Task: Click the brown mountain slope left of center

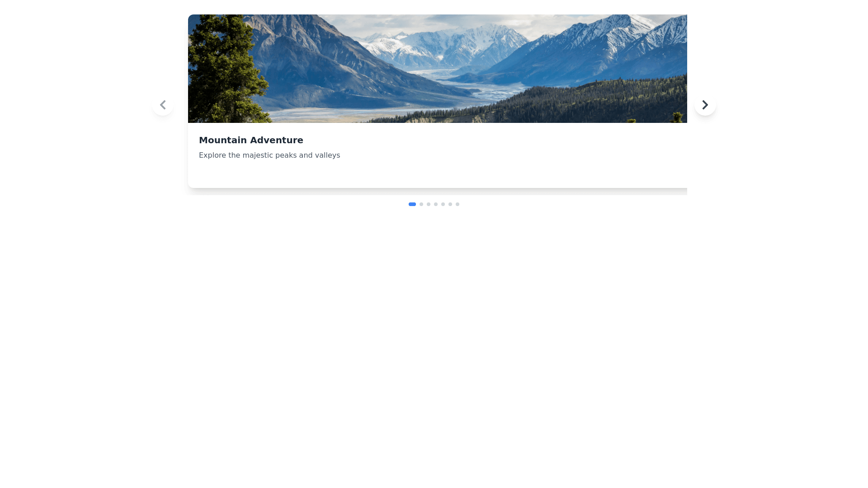Action: (325, 68)
